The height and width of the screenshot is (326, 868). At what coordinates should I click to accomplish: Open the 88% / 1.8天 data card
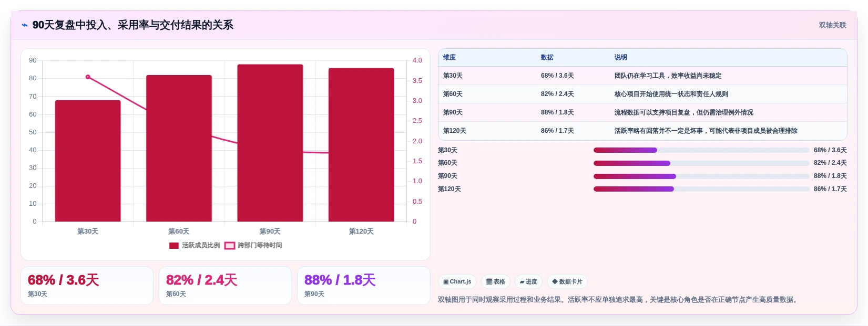tap(364, 286)
